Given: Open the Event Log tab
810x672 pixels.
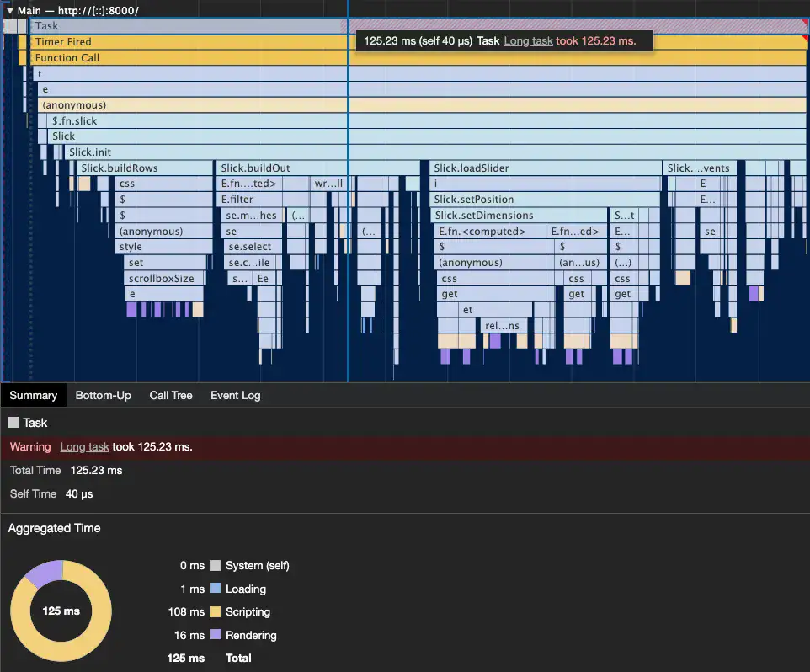Looking at the screenshot, I should click(x=235, y=395).
